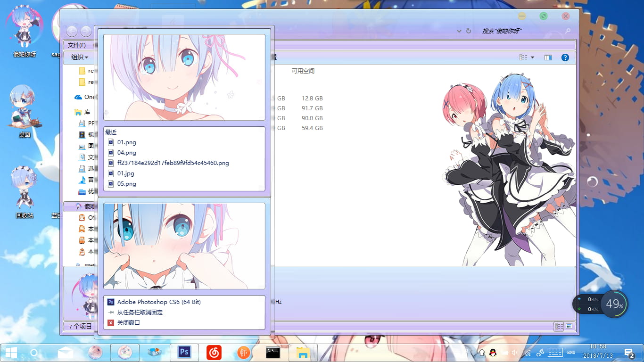Screen dimensions: 644x362
Task: Open the 文件(F) menu
Action: click(x=77, y=45)
